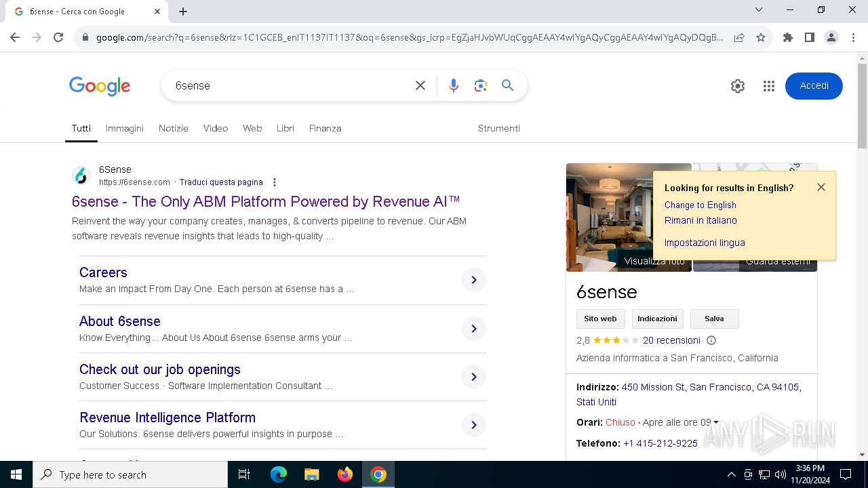Switch to Libri tab
This screenshot has height=488, width=868.
[x=285, y=128]
